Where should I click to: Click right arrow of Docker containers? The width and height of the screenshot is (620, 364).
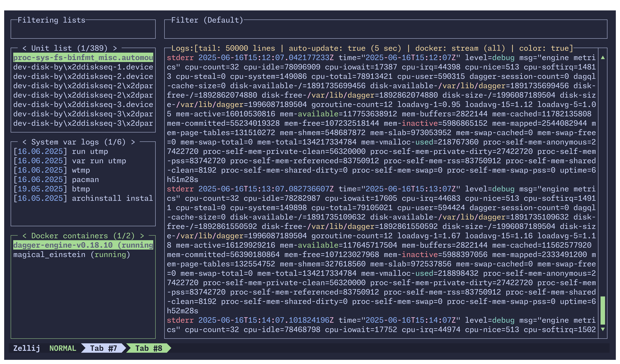click(142, 236)
